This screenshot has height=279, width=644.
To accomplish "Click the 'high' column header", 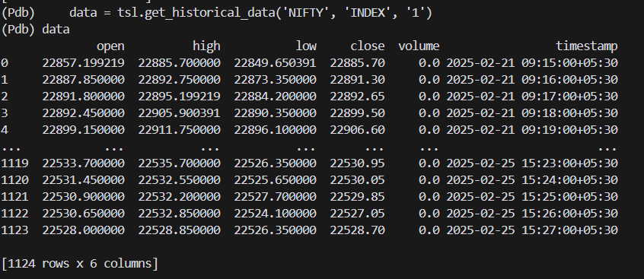I will [206, 46].
